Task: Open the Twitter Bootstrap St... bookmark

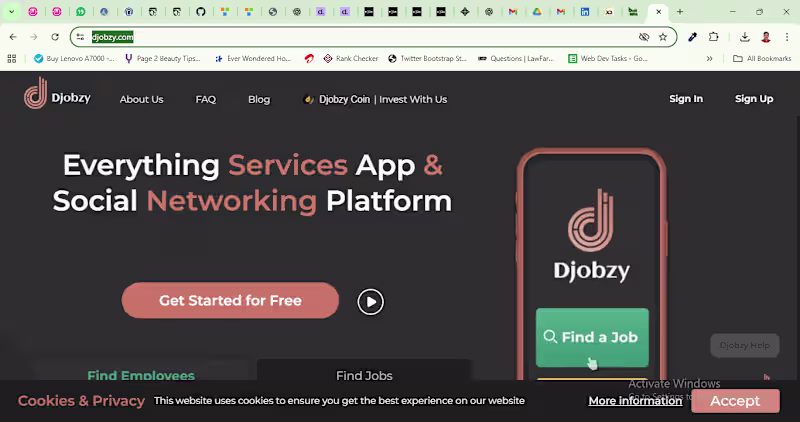Action: point(428,59)
